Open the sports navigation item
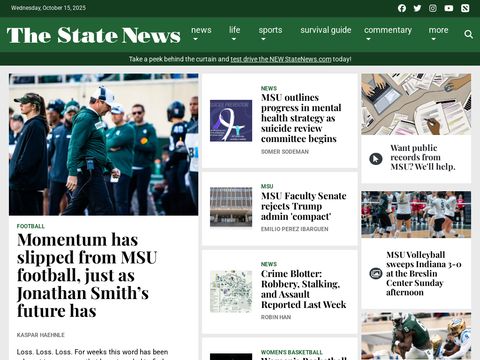The height and width of the screenshot is (360, 480). tap(270, 30)
